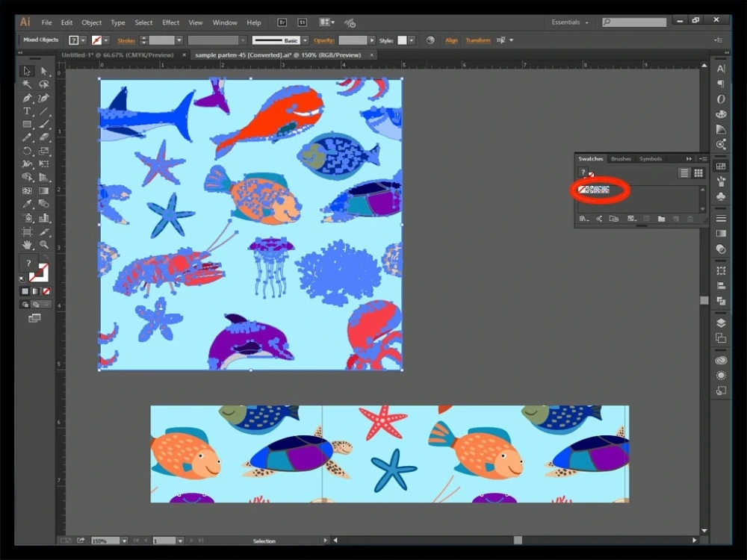Open Fill color dropdown in control bar
Image resolution: width=747 pixels, height=560 pixels.
tap(84, 40)
